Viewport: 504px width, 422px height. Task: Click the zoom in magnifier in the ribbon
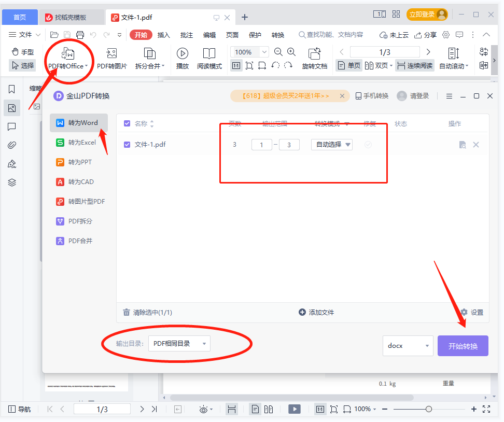click(291, 52)
